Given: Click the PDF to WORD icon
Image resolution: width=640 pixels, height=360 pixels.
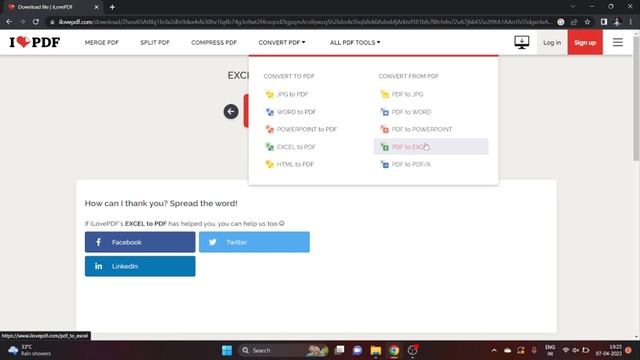Looking at the screenshot, I should (x=384, y=112).
